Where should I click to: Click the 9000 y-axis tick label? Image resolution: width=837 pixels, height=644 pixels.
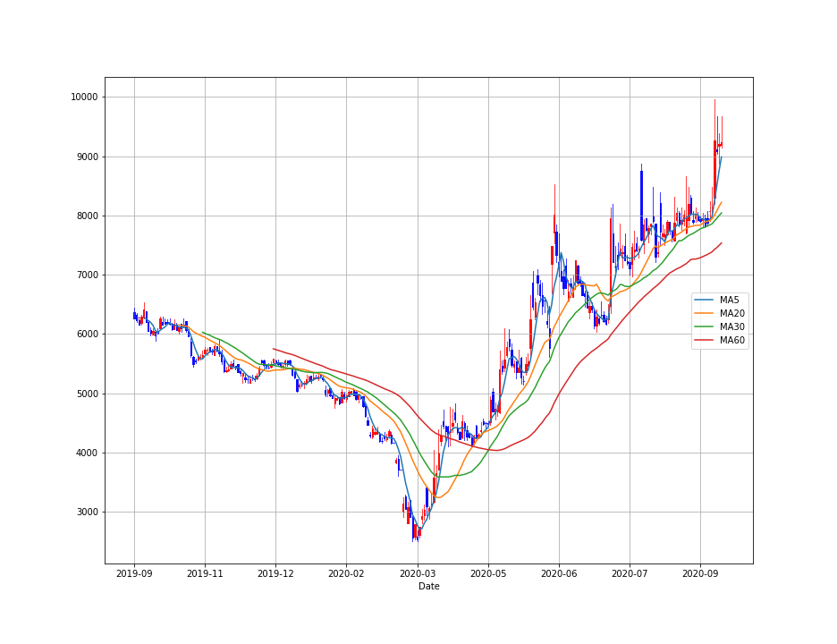[x=87, y=157]
